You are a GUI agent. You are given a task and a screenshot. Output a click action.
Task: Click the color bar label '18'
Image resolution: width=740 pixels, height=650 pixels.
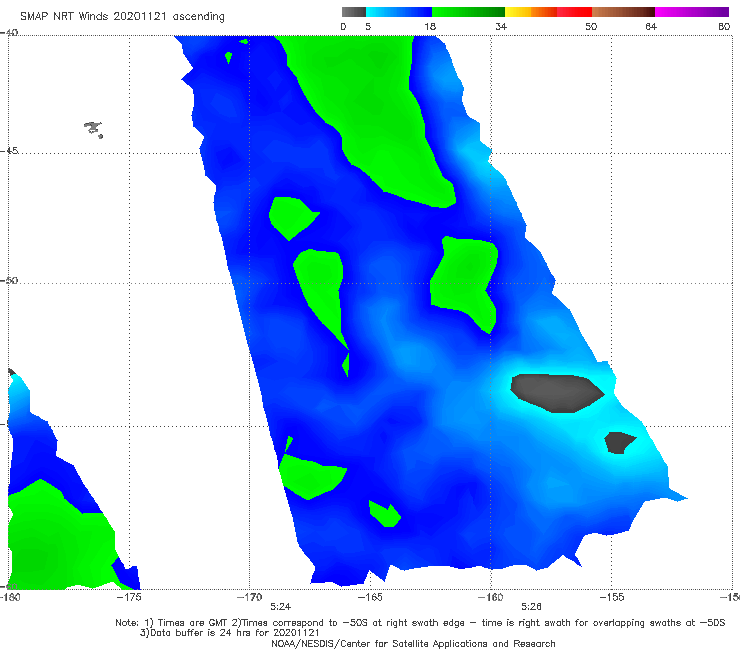point(430,27)
